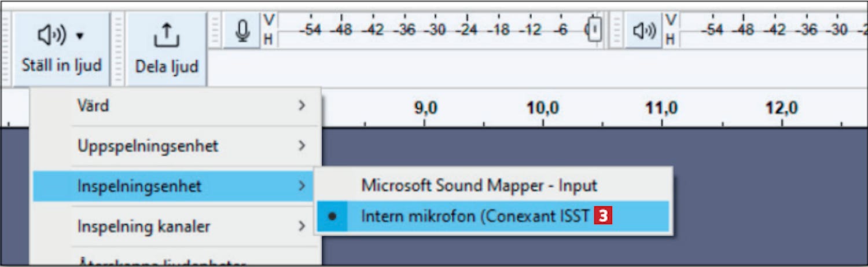Click the 10,0 mark on timeline ruler
The image size is (868, 267).
pyautogui.click(x=542, y=108)
